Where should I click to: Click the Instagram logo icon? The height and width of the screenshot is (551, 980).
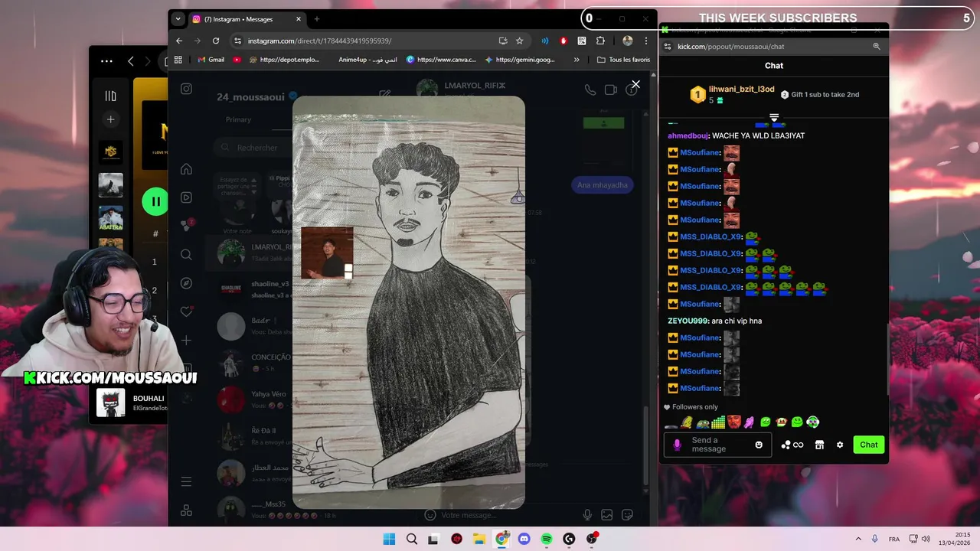pos(186,89)
